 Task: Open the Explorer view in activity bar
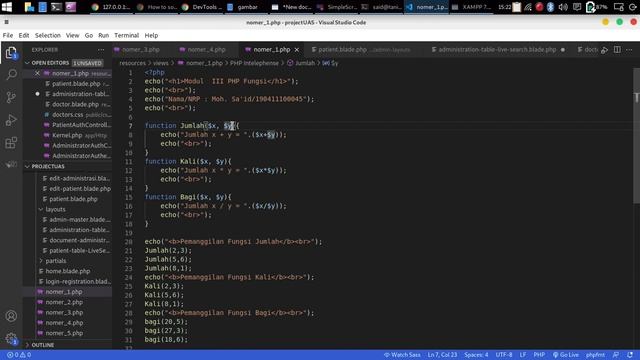11,53
